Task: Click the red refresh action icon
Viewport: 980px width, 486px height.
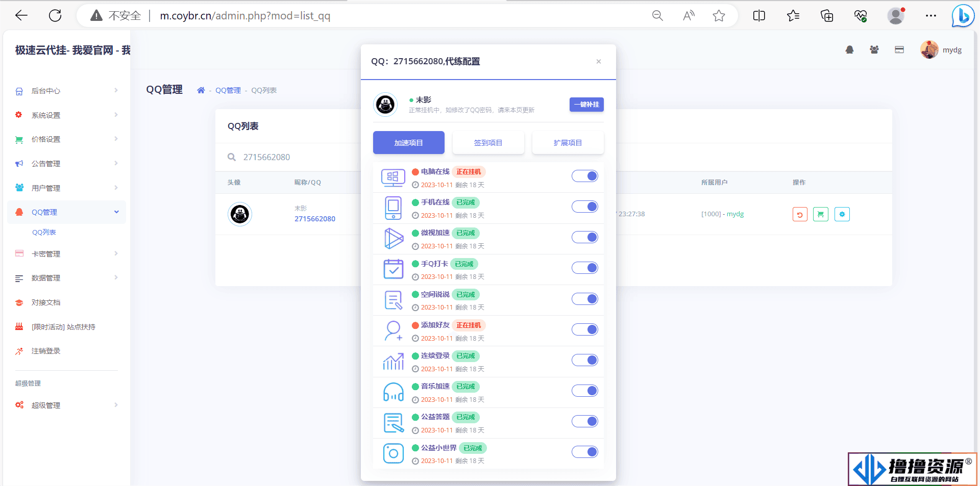Action: coord(800,214)
